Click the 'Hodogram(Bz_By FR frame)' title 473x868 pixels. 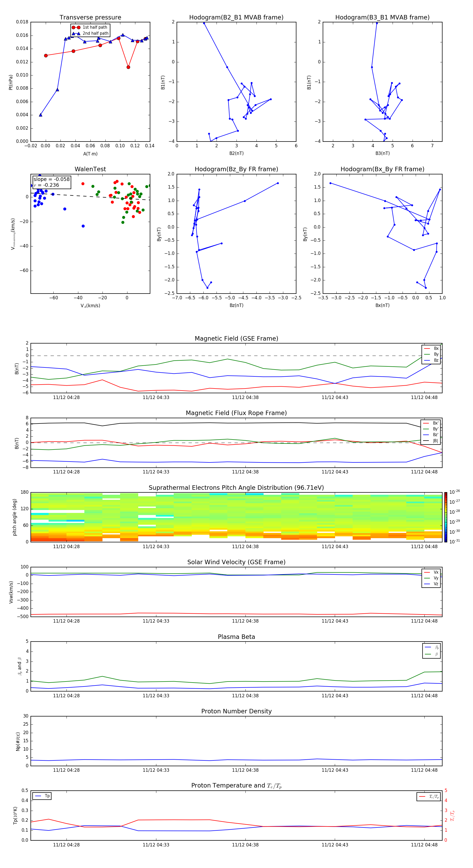[236, 169]
